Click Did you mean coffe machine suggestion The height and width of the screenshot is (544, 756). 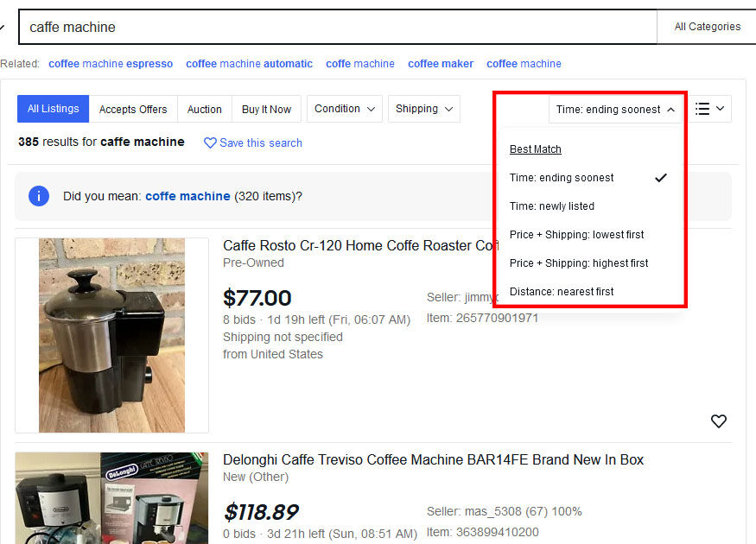(x=187, y=196)
